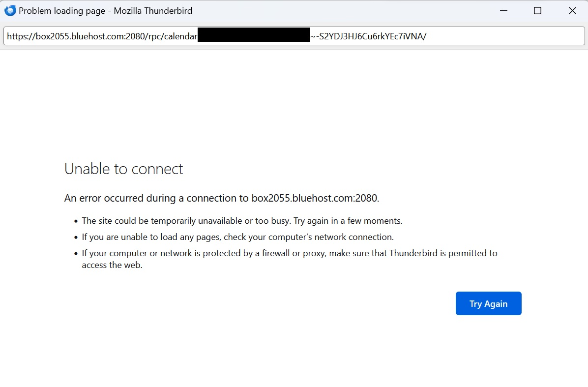Viewport: 588px width, 387px height.
Task: Focus the bluehost URL address field
Action: pos(492,36)
